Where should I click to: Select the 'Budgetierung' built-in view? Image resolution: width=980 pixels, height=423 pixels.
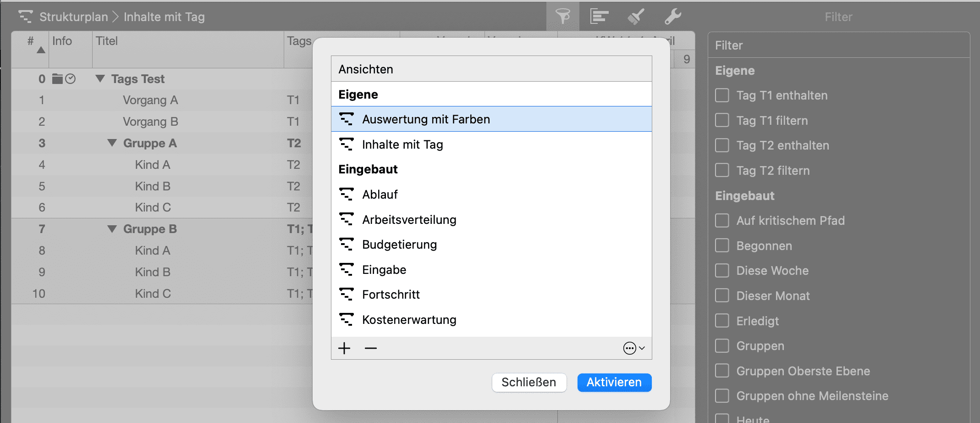coord(400,245)
